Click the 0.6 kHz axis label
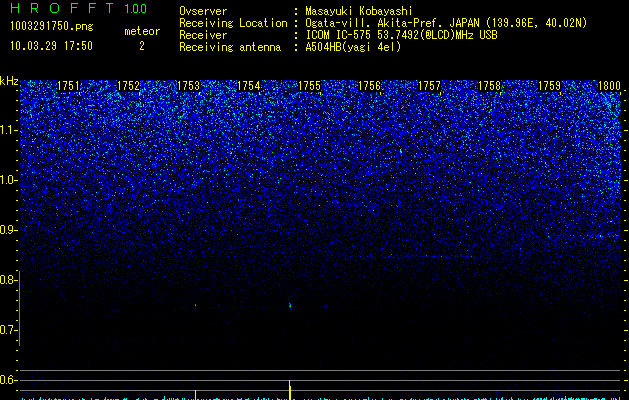This screenshot has width=629, height=400. [7, 380]
